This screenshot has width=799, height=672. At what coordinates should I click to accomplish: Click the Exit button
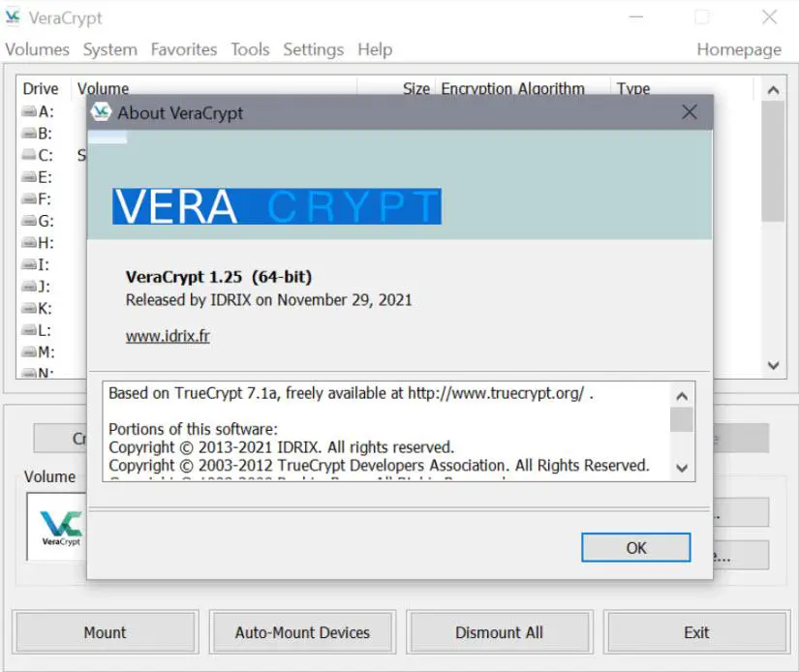[x=696, y=632]
